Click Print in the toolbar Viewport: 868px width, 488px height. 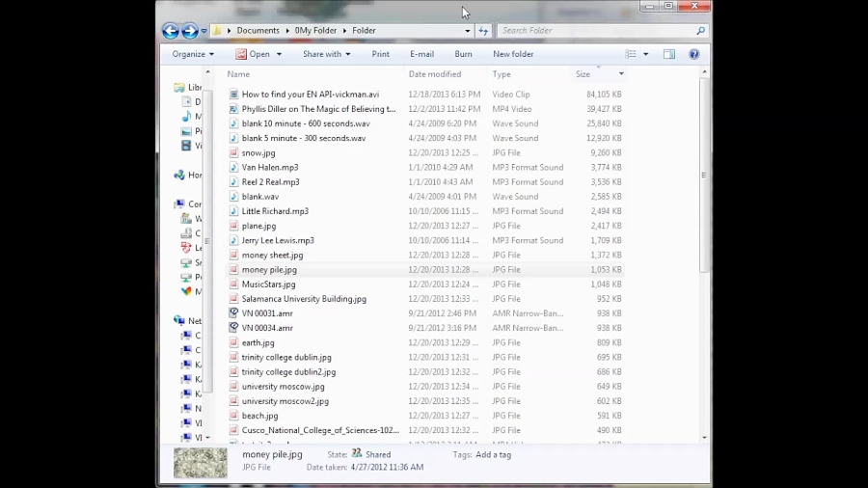click(380, 54)
